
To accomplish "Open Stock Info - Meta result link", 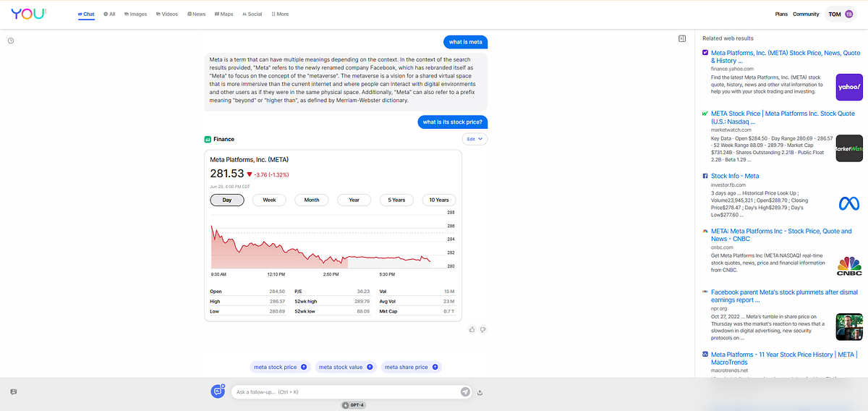I will pos(735,176).
